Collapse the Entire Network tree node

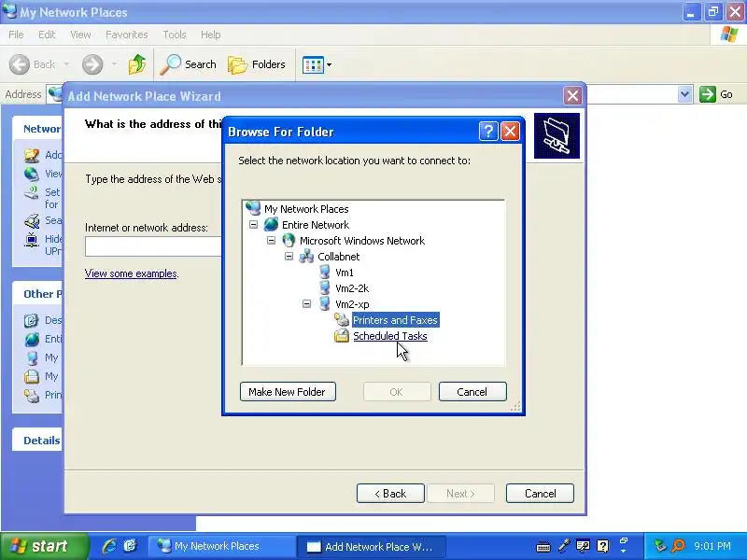pos(253,224)
